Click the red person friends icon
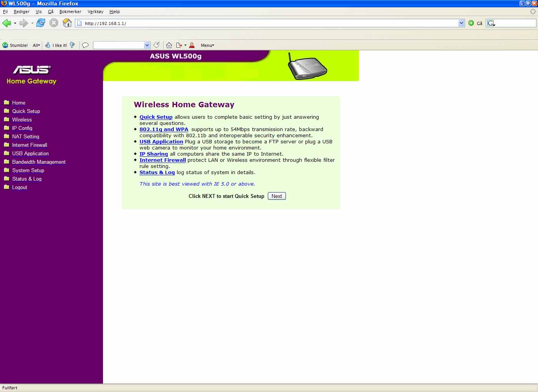This screenshot has width=538, height=392. [x=192, y=45]
